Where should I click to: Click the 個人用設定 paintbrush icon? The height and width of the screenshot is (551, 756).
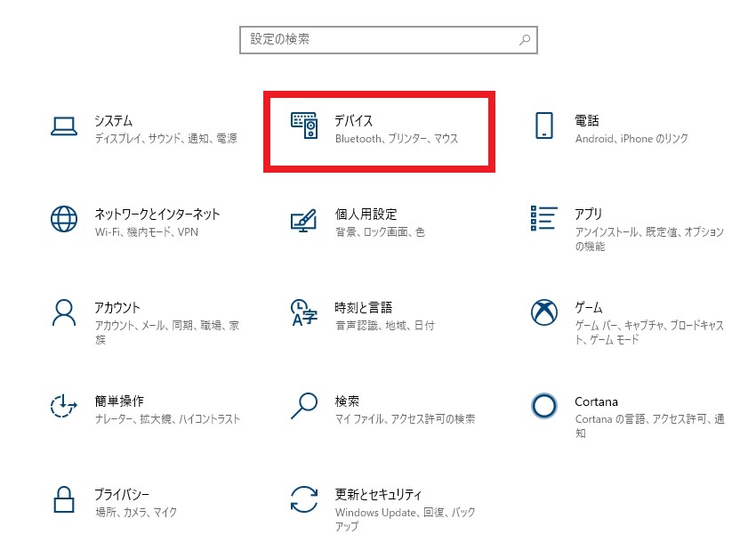(x=304, y=220)
